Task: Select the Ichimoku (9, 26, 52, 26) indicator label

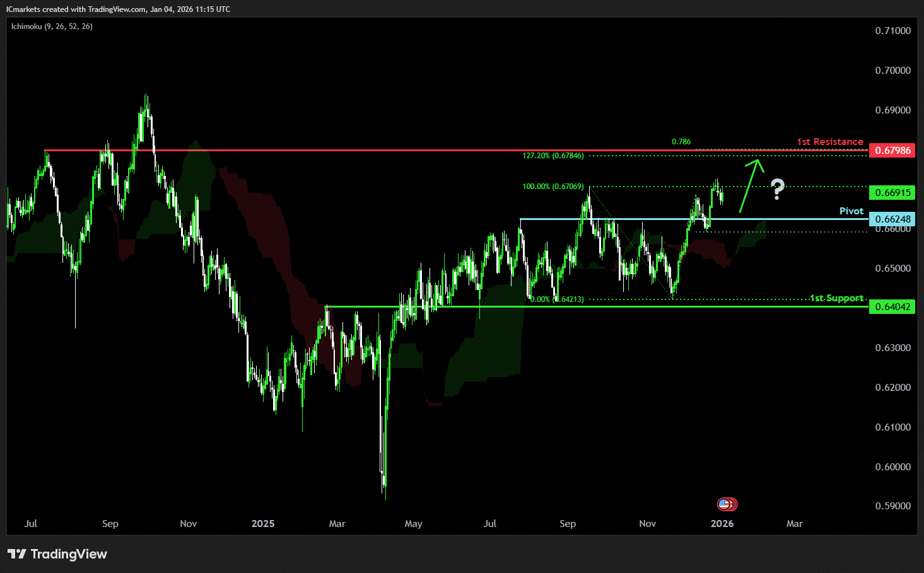Action: click(x=52, y=26)
